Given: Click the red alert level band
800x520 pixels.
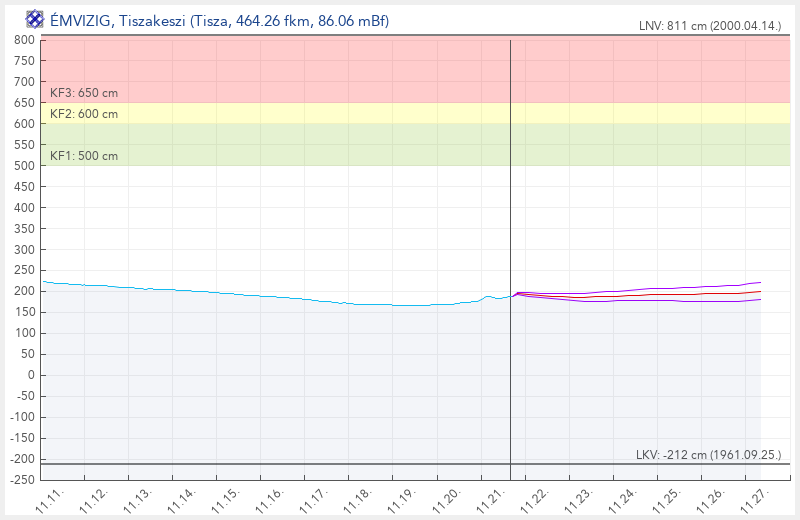Looking at the screenshot, I should tap(300, 70).
